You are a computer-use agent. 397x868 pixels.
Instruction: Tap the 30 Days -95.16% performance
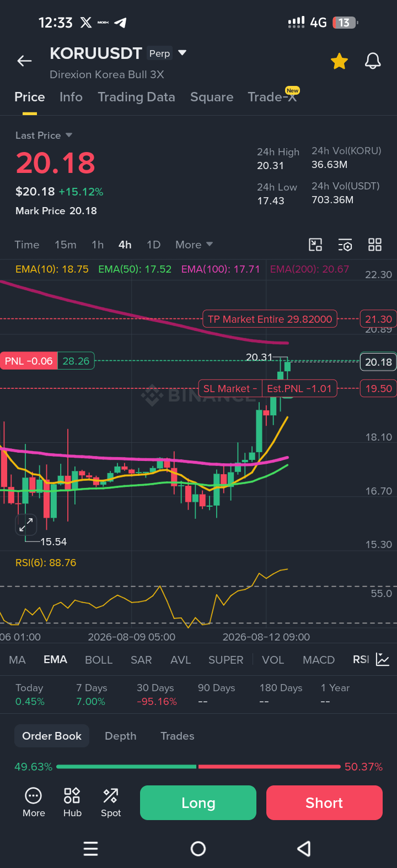[157, 695]
